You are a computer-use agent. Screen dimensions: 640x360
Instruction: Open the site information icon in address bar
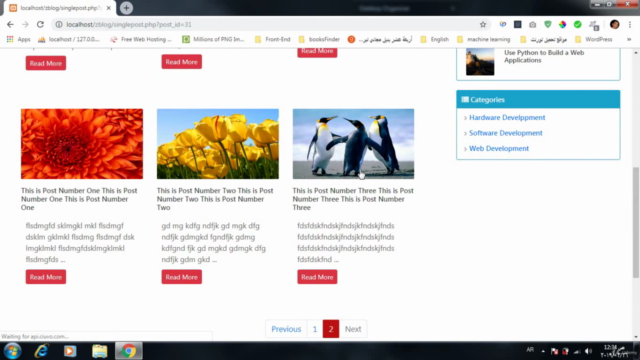(59, 24)
